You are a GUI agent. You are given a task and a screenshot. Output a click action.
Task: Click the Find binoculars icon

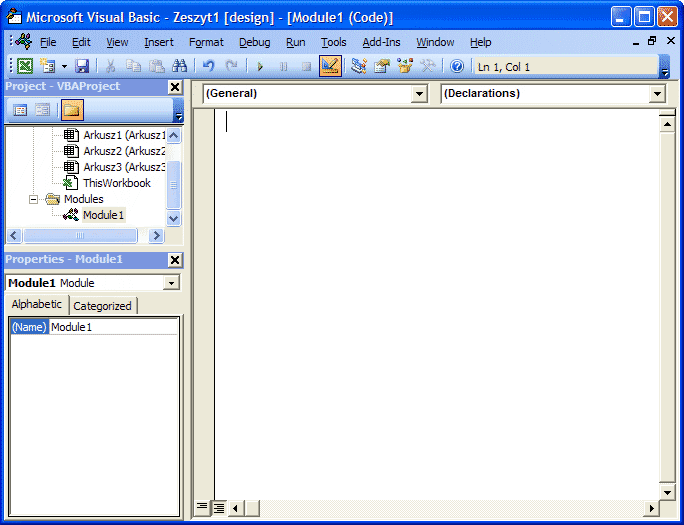coord(180,66)
